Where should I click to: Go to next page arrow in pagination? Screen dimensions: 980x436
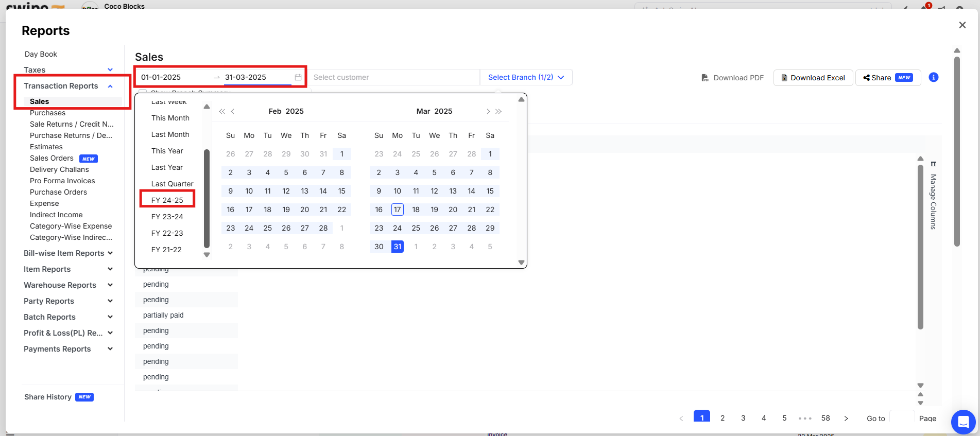pos(846,418)
